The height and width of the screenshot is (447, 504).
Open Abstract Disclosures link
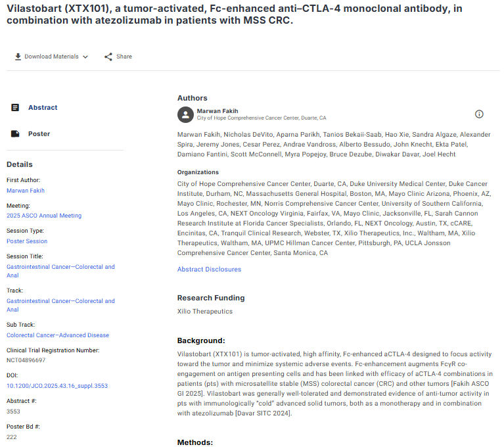click(209, 269)
